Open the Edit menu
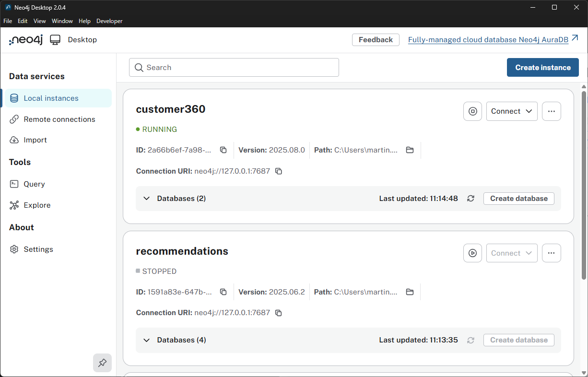 pos(23,21)
